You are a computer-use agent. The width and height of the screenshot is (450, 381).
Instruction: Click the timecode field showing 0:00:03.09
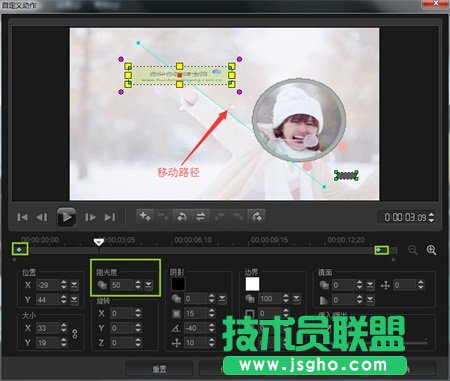click(405, 217)
